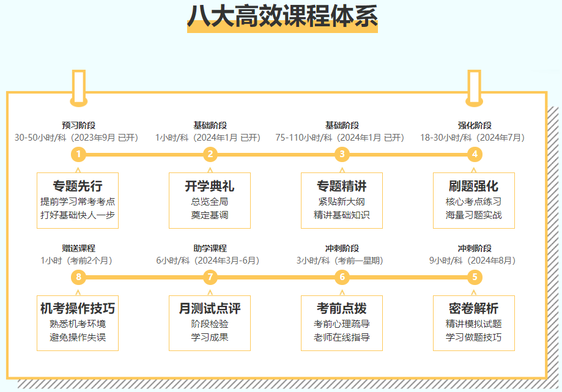Select node 7 above 月测试点评
This screenshot has width=562, height=392.
(211, 276)
